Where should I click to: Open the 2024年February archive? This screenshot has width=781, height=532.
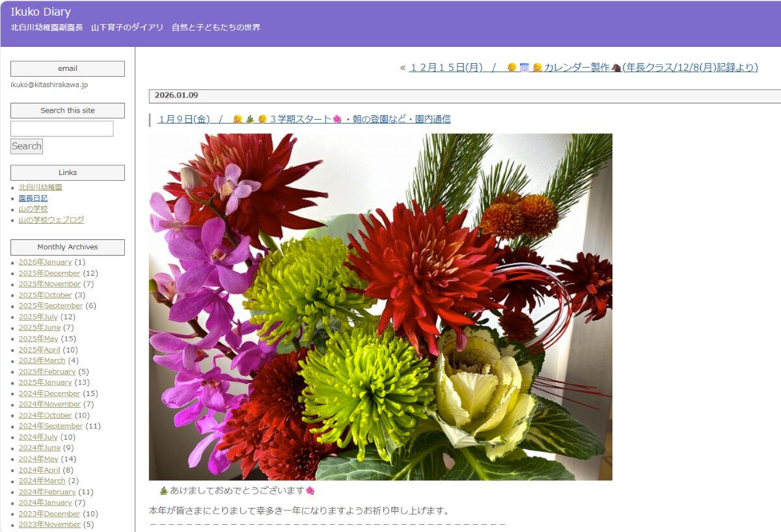click(x=47, y=492)
